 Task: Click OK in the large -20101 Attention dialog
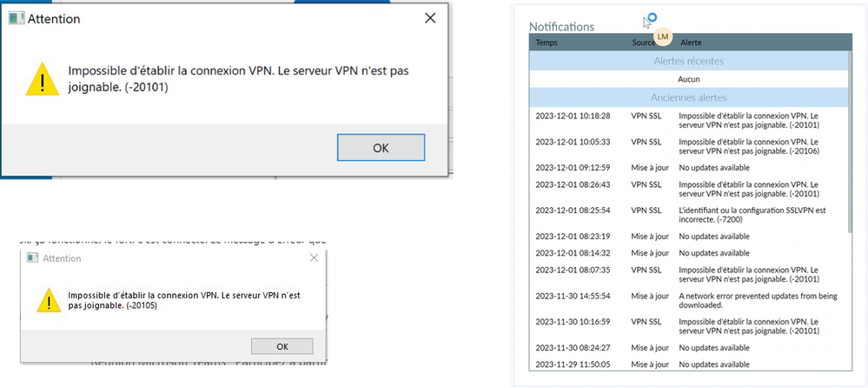pyautogui.click(x=381, y=147)
